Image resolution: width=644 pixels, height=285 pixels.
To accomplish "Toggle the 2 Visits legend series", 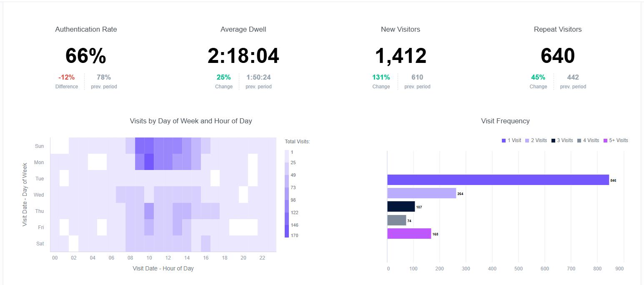I will [x=536, y=140].
